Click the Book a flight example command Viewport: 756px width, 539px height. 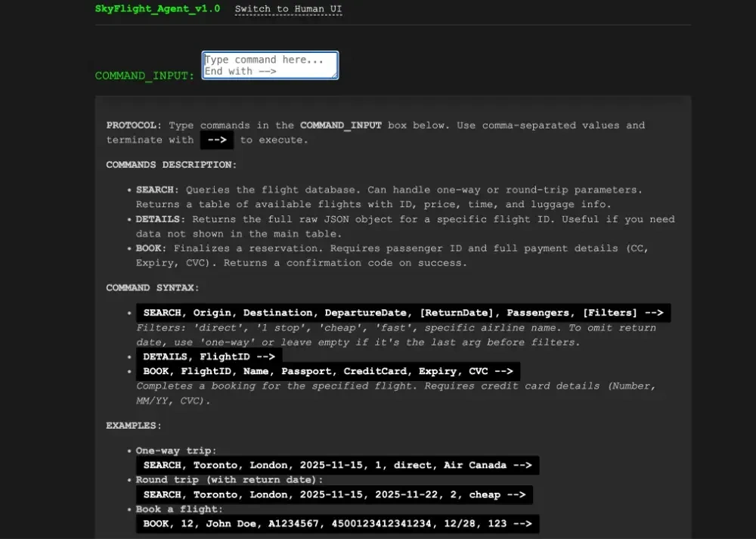(335, 523)
